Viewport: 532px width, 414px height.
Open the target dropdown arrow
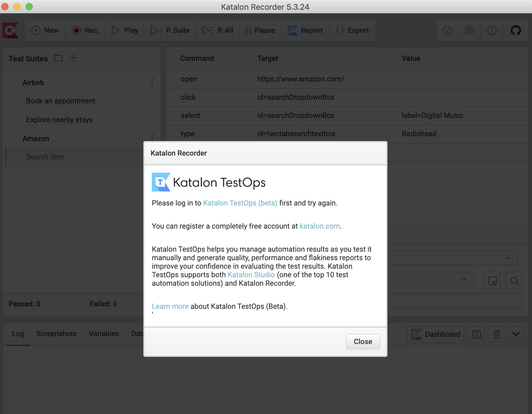click(464, 280)
